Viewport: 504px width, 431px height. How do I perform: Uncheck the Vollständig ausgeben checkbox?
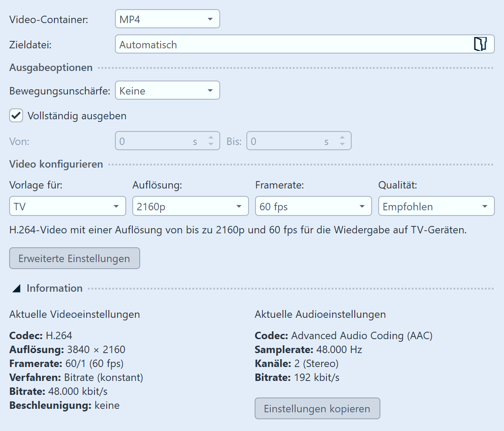[16, 116]
